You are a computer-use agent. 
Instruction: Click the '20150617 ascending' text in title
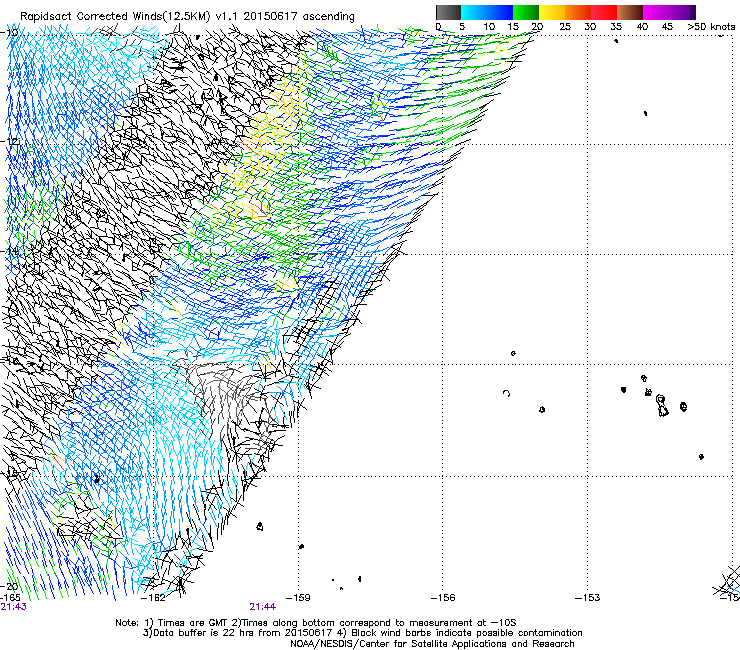pyautogui.click(x=299, y=16)
